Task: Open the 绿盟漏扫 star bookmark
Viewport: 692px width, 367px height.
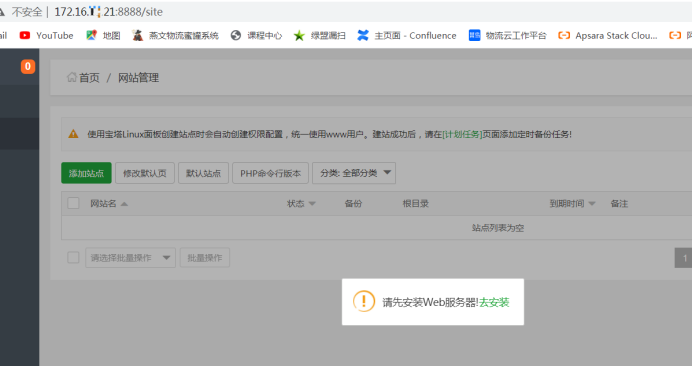Action: point(320,36)
